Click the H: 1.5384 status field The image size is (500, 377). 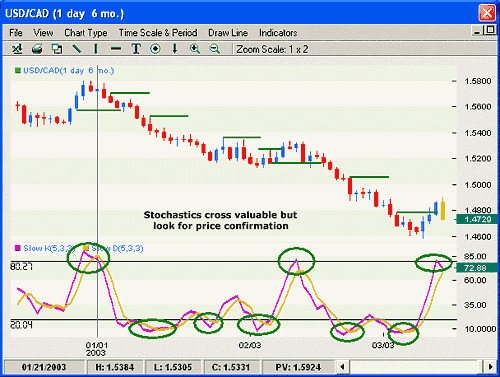(x=115, y=367)
